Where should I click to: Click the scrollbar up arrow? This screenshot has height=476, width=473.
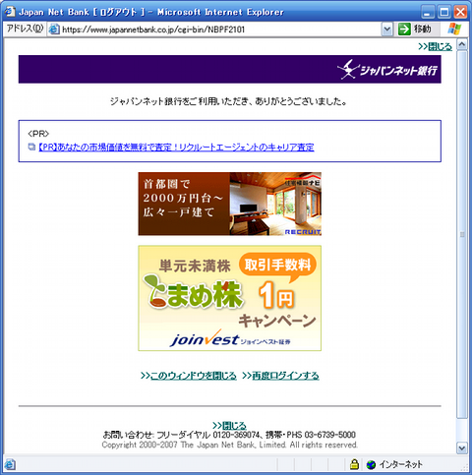pos(462,44)
